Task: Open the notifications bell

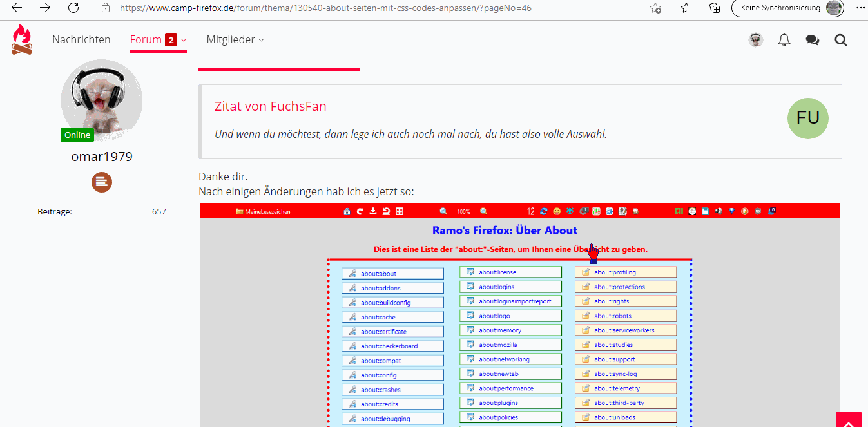Action: (784, 40)
